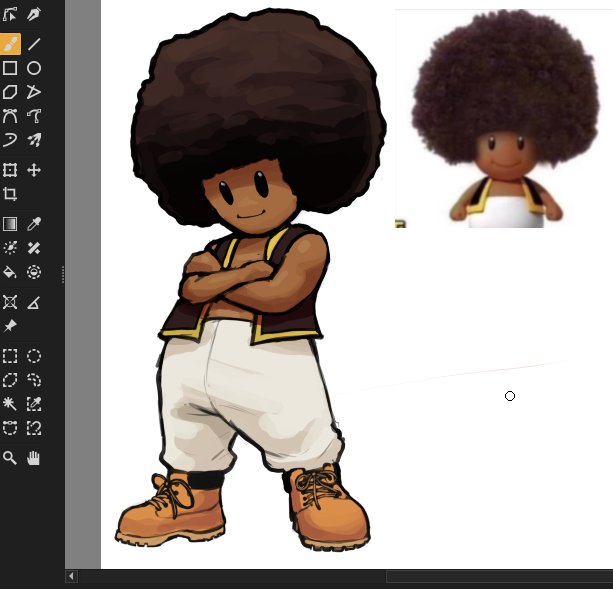The image size is (613, 589).
Task: Select the Calligraphy tool
Action: (34, 14)
